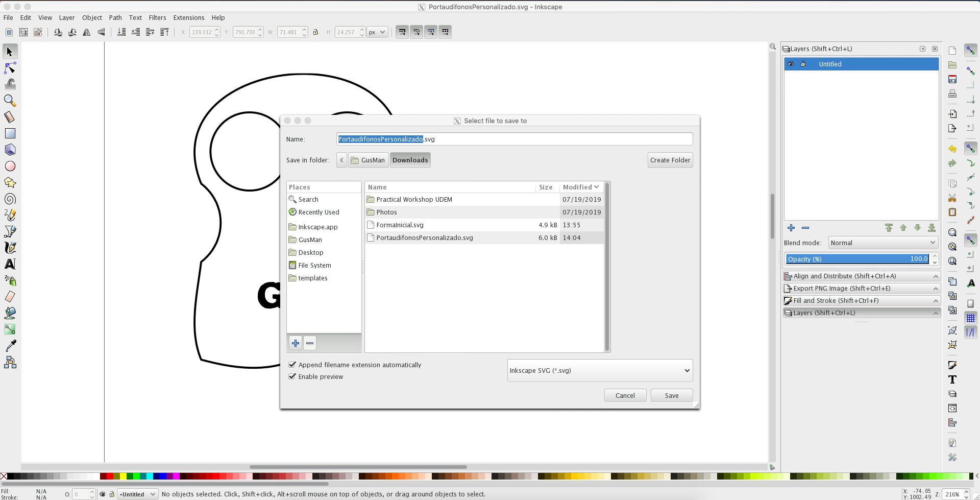Viewport: 980px width, 500px height.
Task: Select the Spray tool
Action: [10, 280]
